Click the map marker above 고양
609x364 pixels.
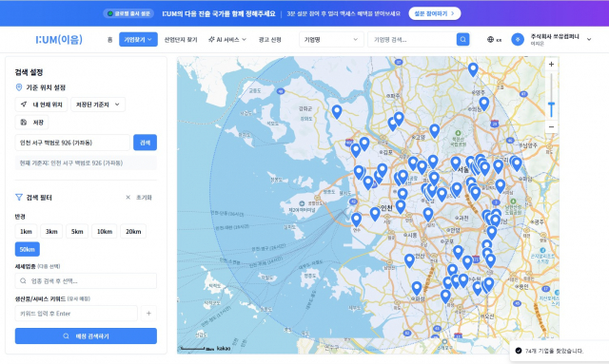click(x=435, y=131)
